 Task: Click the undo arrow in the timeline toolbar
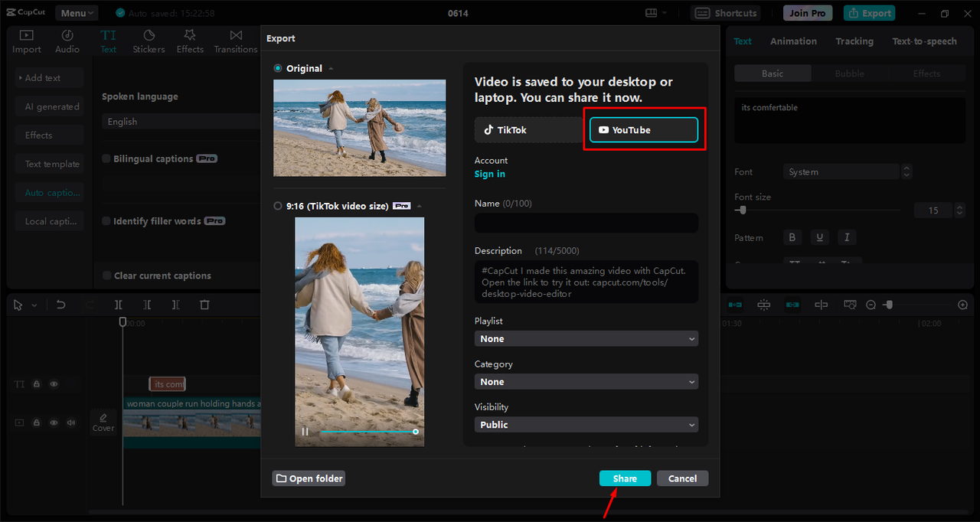coord(61,305)
